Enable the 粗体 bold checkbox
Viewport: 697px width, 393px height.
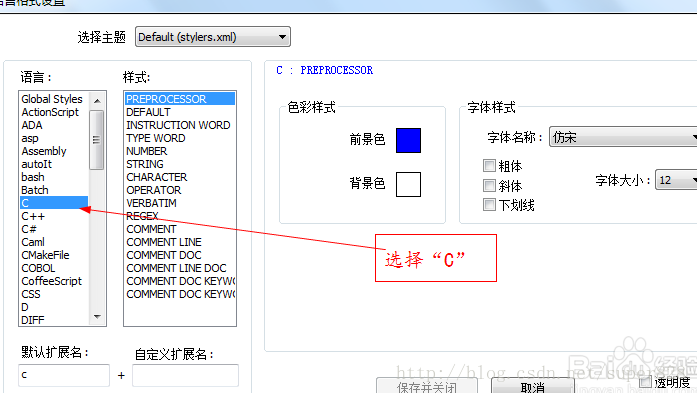click(489, 166)
